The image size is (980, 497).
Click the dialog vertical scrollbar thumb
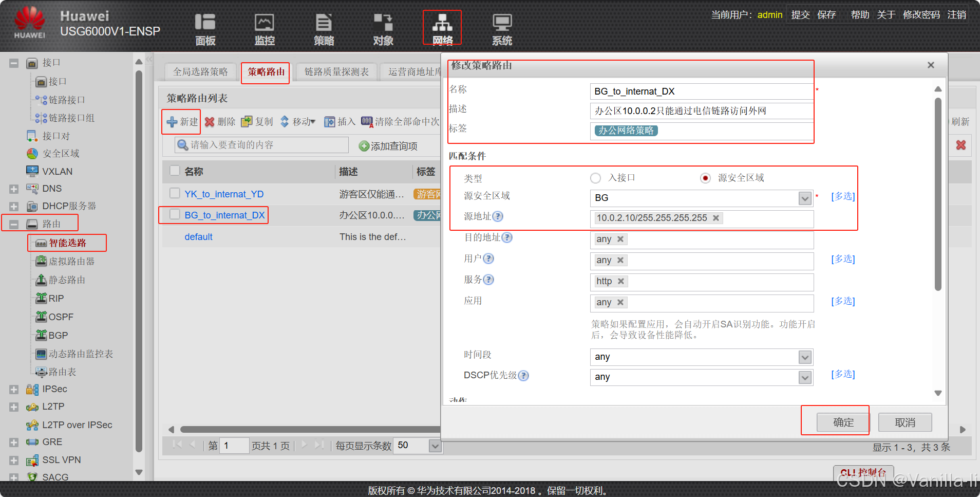(x=938, y=194)
